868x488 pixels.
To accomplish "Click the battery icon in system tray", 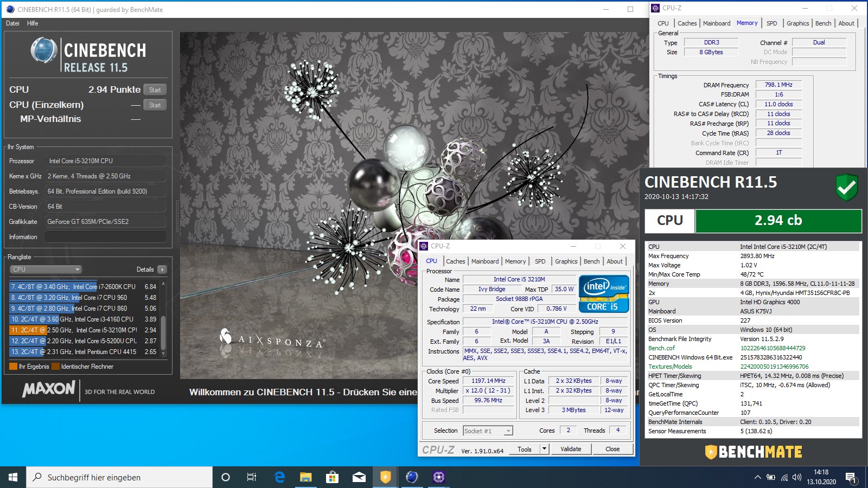I will (x=770, y=477).
